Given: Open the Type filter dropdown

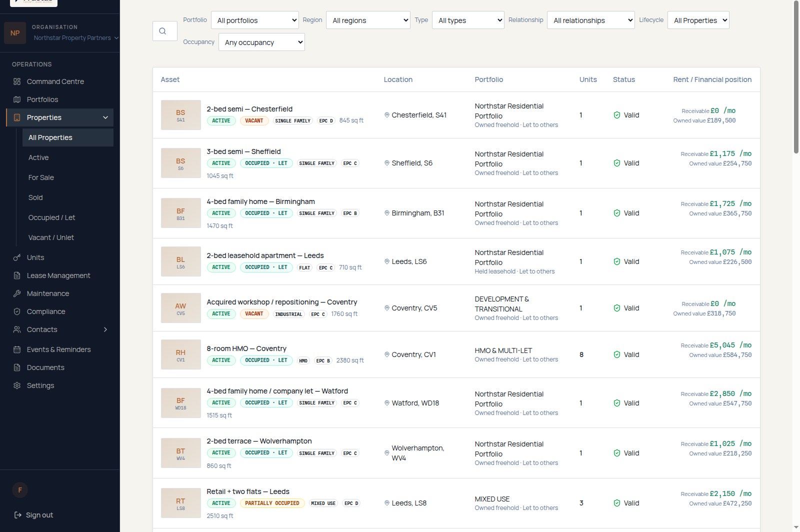Looking at the screenshot, I should (x=468, y=20).
